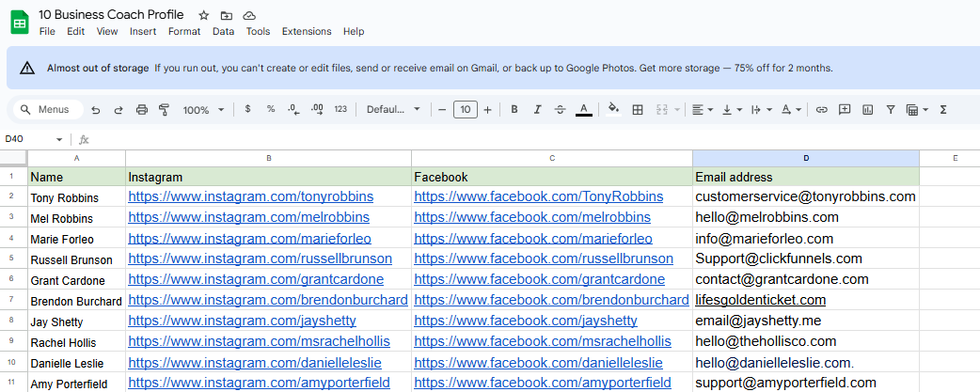Increase decimal places

pyautogui.click(x=317, y=109)
